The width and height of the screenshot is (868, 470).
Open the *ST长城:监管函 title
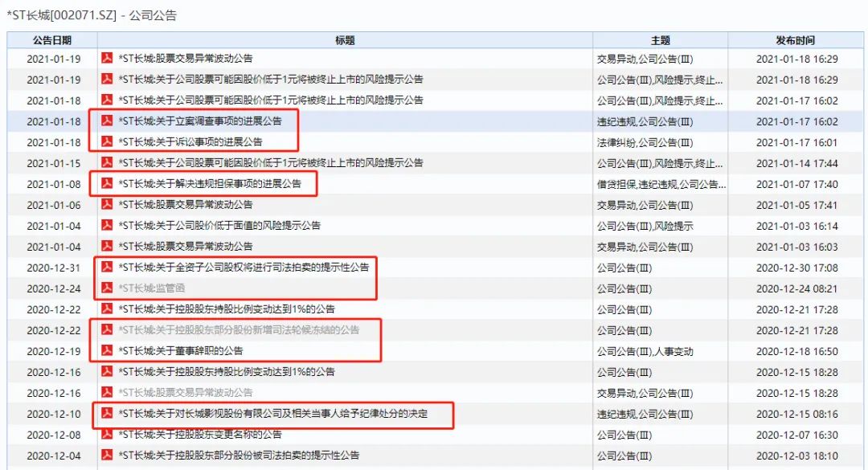point(152,288)
